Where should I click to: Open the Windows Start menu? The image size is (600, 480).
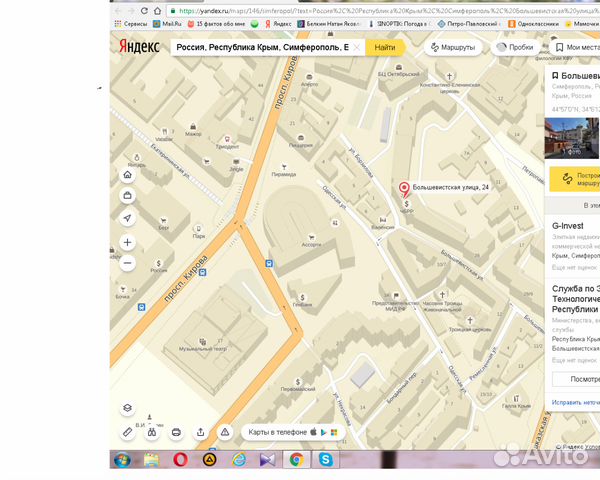coord(122,459)
